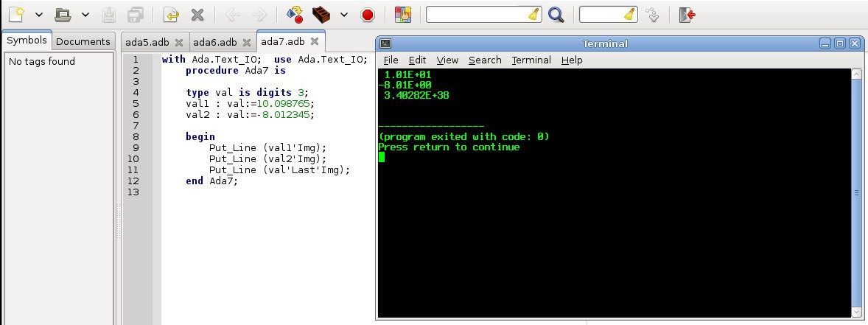Click 'Press return to continue' in terminal
The width and height of the screenshot is (868, 325).
tap(449, 147)
